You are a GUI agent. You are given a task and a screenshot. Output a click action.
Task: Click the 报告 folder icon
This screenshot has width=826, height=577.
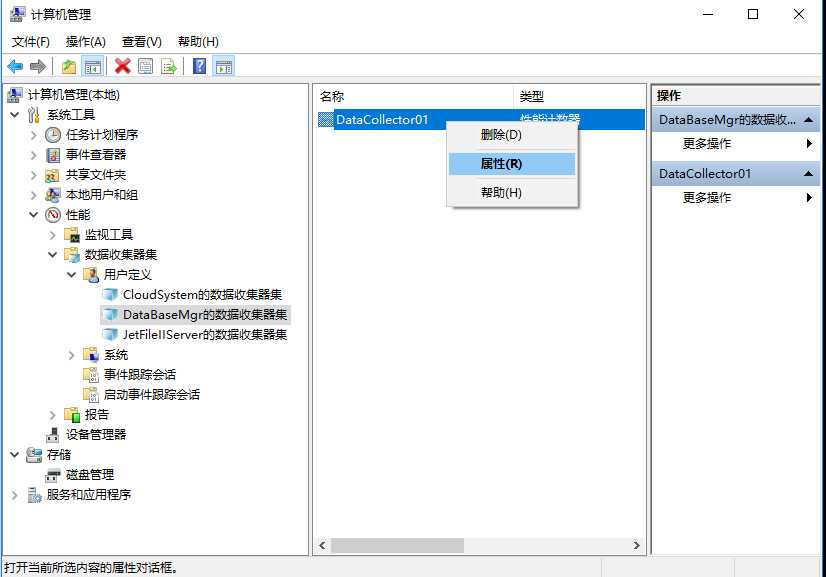(x=72, y=415)
